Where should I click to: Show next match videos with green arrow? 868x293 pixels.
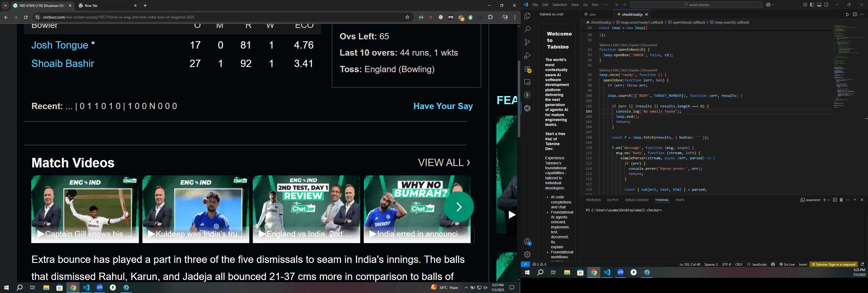459,207
